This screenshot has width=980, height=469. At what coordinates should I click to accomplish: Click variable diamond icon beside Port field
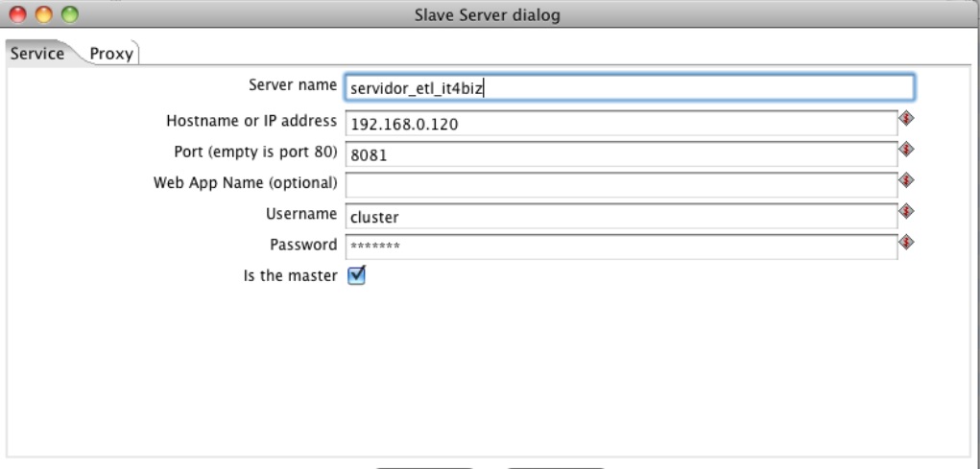(x=904, y=149)
